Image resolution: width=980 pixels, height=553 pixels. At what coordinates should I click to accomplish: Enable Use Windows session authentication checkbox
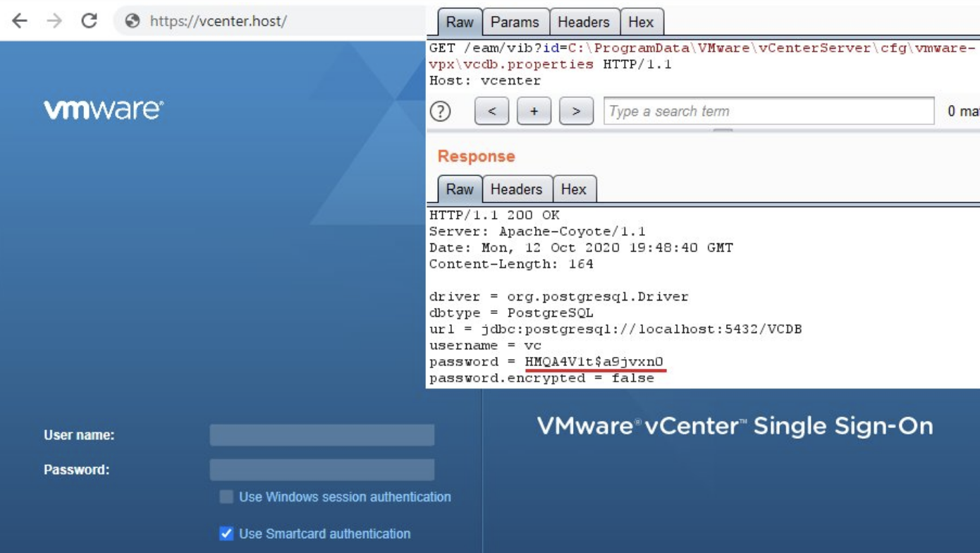coord(226,497)
